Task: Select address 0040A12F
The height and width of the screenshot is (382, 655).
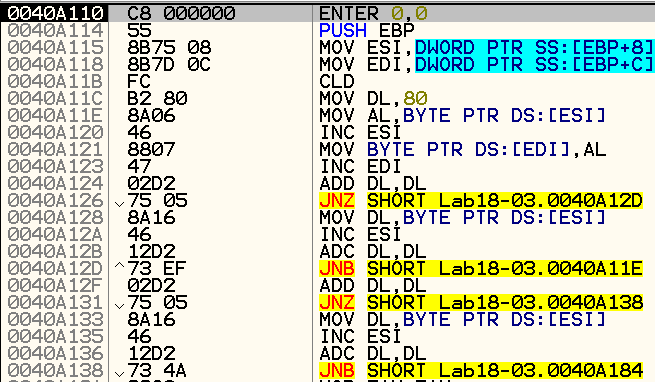Action: click(55, 285)
